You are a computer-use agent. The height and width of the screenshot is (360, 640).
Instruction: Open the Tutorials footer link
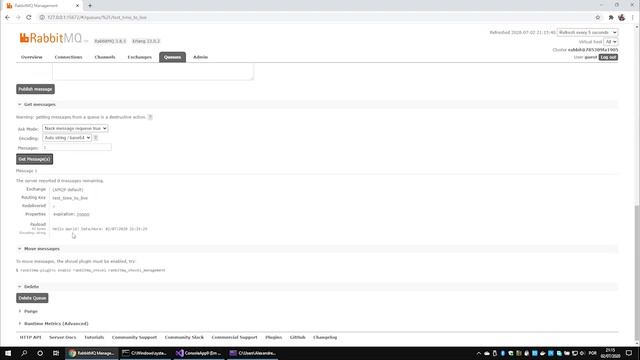coord(94,338)
